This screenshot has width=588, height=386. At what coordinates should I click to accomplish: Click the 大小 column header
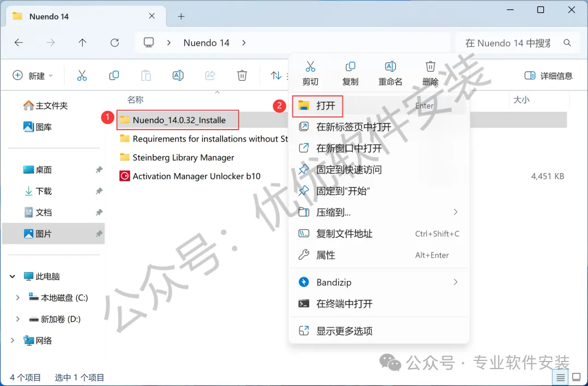(x=521, y=100)
